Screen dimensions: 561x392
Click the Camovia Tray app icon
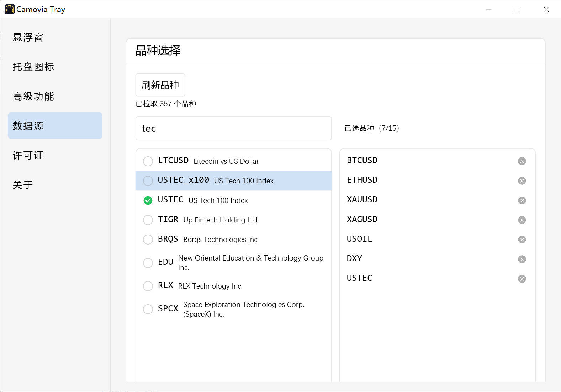10,9
